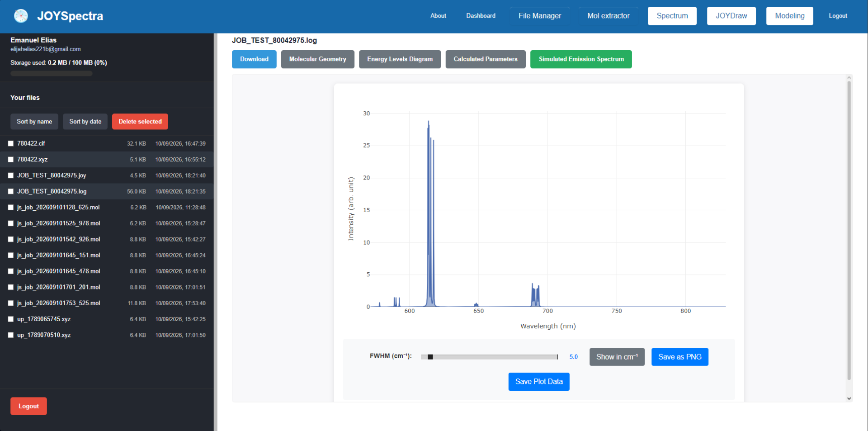This screenshot has width=868, height=431.
Task: Launch JOYDraw from the navbar
Action: [731, 16]
